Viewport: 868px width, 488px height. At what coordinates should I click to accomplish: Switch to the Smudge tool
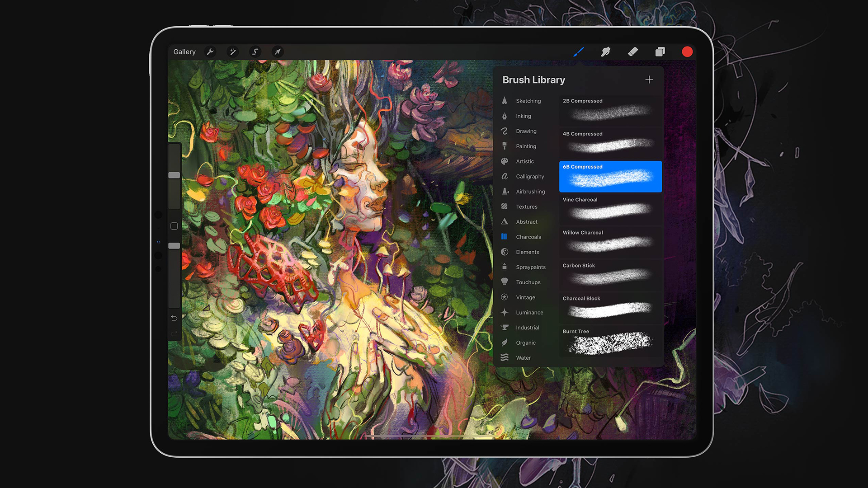(605, 51)
